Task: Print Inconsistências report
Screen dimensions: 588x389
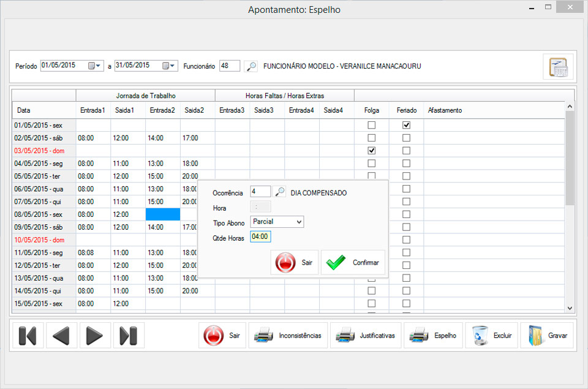Action: (288, 335)
